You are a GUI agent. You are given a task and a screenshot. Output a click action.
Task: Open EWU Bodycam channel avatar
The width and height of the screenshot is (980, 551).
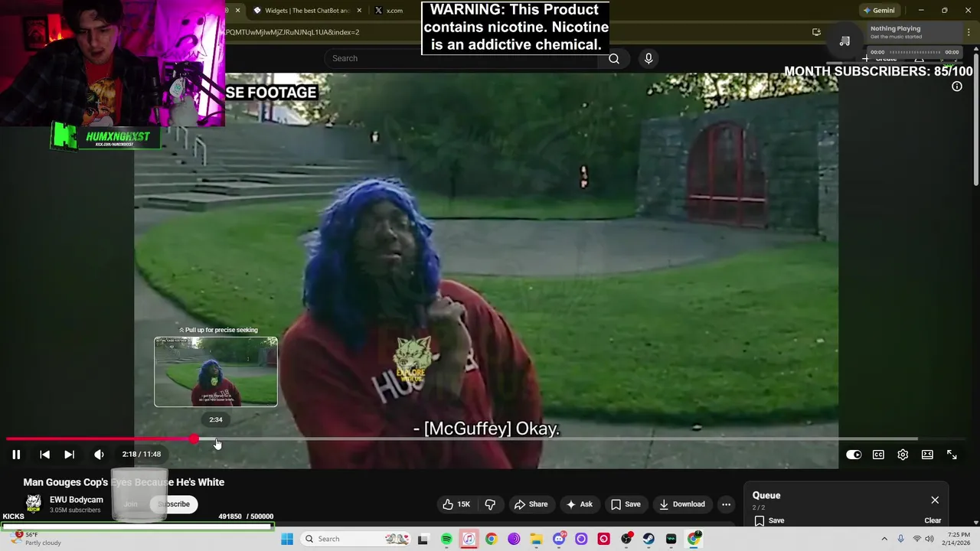tap(34, 504)
